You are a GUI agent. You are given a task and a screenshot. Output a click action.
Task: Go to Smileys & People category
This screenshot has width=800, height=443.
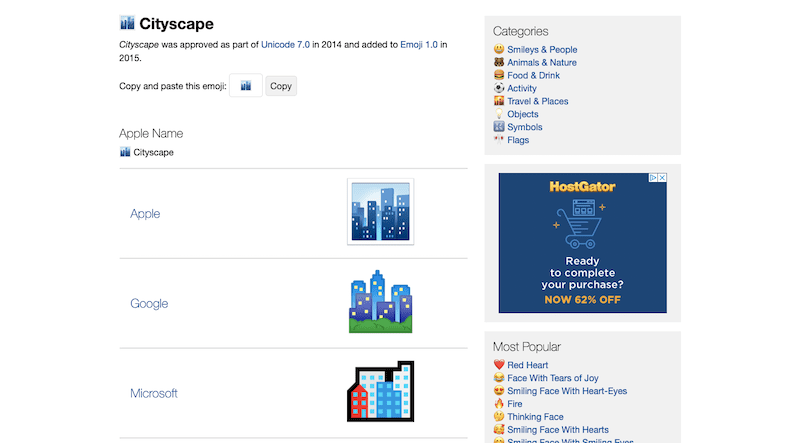coord(542,50)
